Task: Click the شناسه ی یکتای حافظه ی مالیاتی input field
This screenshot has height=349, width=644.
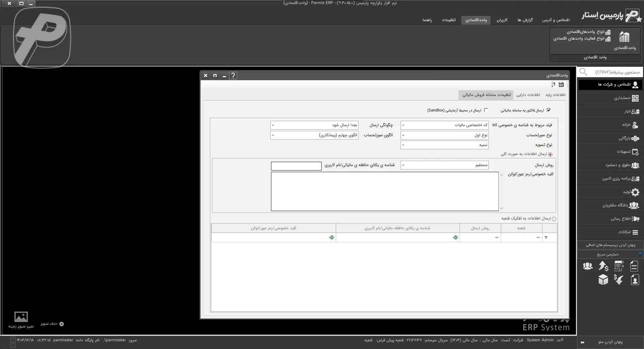Action: pos(296,166)
